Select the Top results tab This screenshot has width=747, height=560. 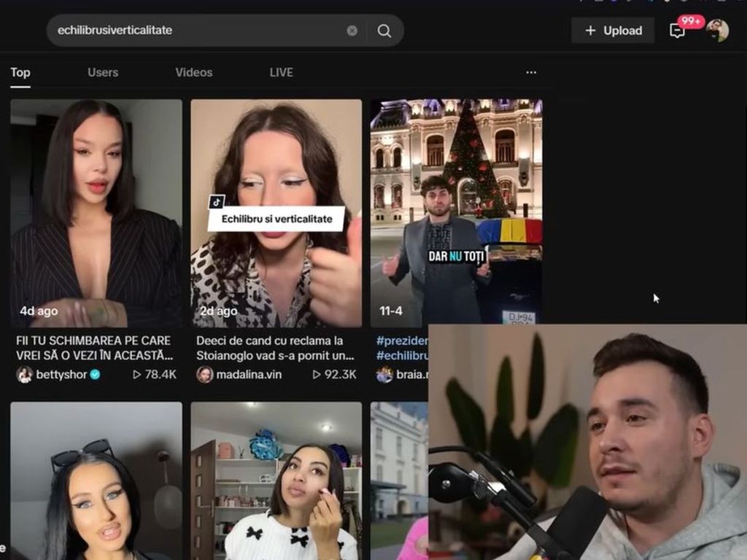coord(20,72)
